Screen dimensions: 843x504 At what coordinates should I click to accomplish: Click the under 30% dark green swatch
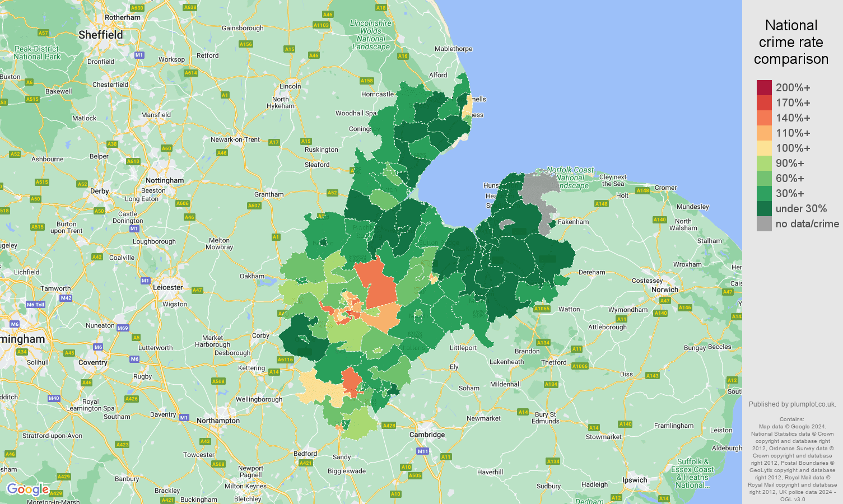click(x=764, y=208)
